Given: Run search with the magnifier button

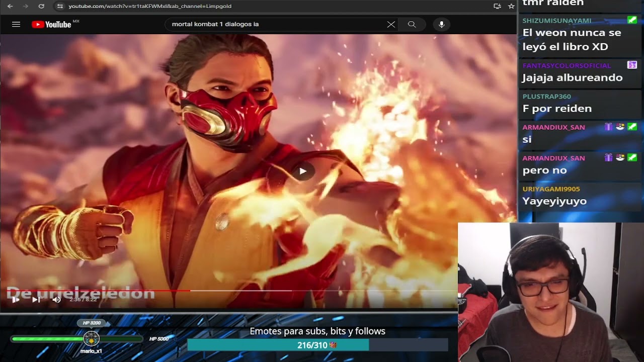Looking at the screenshot, I should coord(412,24).
